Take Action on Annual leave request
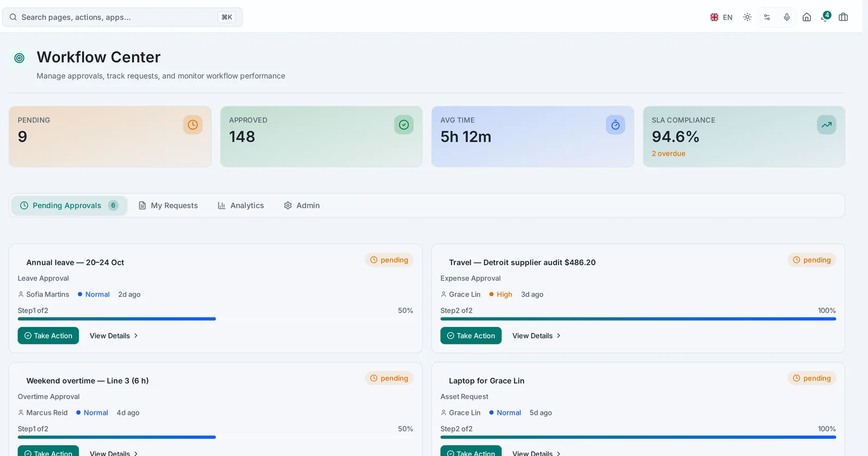The height and width of the screenshot is (456, 868). click(48, 335)
